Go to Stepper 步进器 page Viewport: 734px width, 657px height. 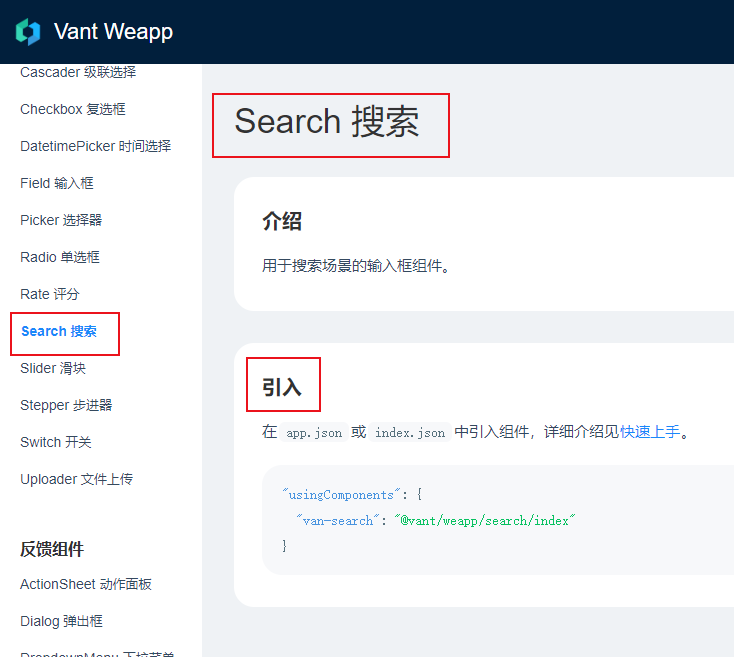66,405
